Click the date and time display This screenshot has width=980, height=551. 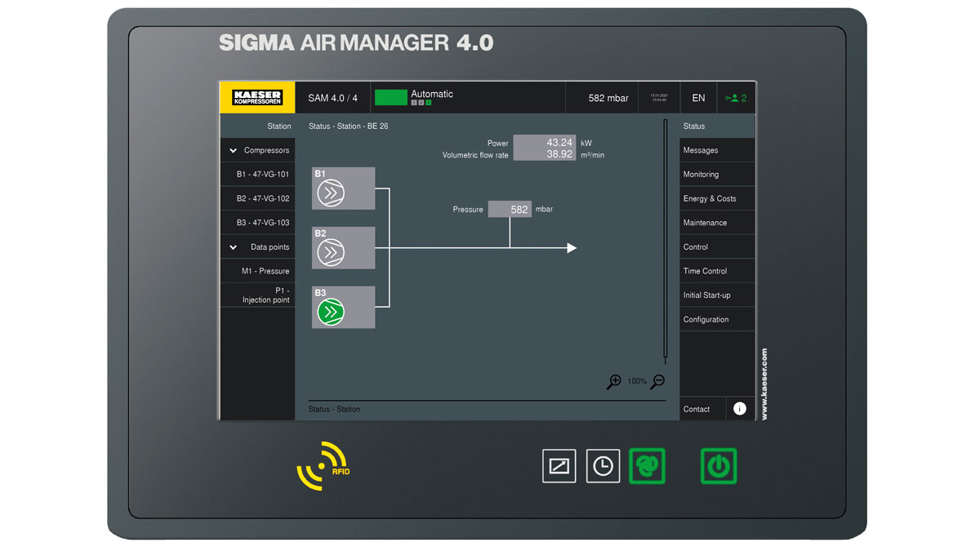(659, 98)
